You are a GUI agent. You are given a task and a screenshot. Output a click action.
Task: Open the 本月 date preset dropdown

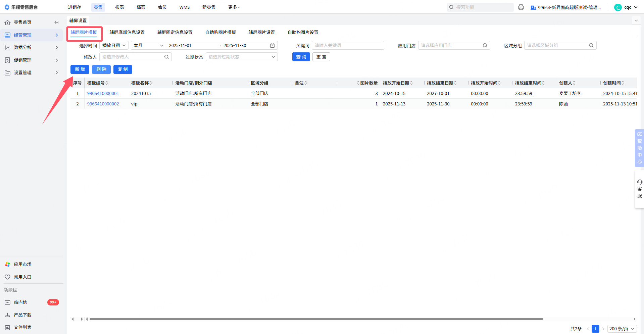[x=148, y=45]
